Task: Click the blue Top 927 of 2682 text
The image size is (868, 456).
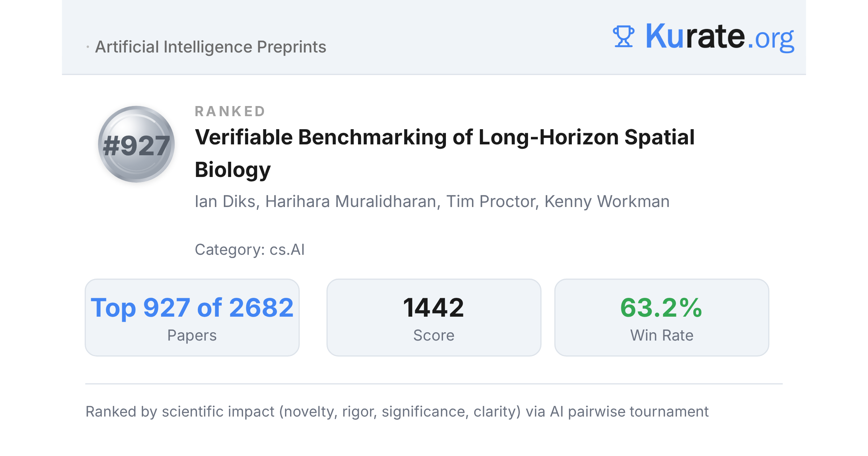Action: coord(192,308)
